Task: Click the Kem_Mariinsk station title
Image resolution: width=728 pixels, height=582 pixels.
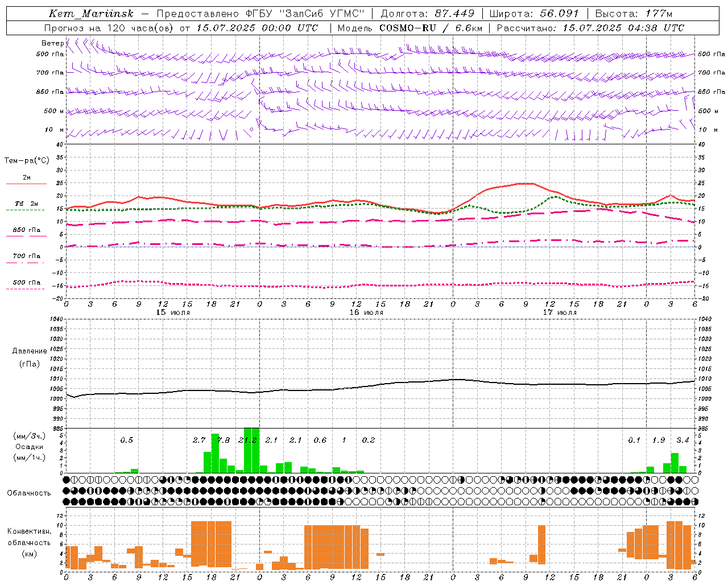Action: (x=92, y=14)
